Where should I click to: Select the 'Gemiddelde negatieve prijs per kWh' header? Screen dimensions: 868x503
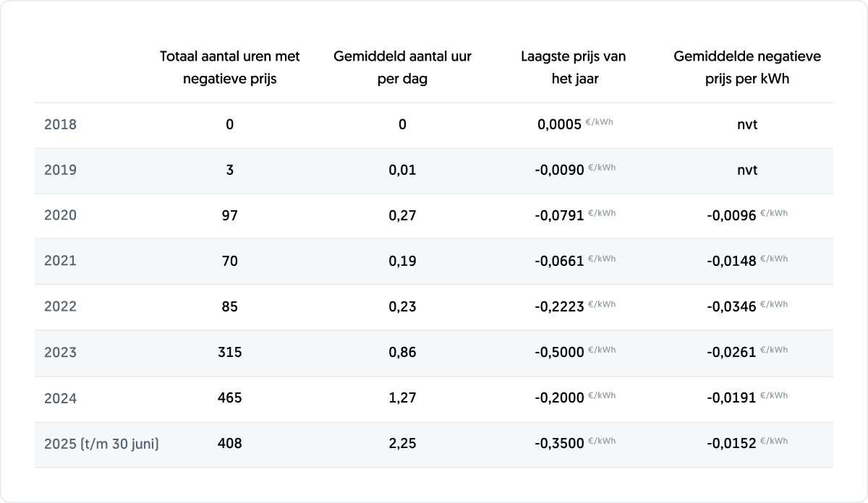click(747, 67)
